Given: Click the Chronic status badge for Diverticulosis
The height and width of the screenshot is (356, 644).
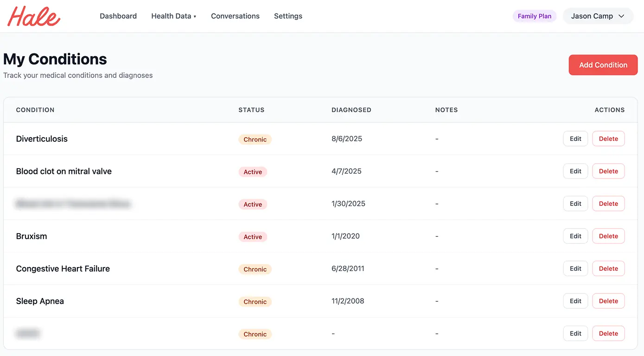Looking at the screenshot, I should (x=255, y=139).
